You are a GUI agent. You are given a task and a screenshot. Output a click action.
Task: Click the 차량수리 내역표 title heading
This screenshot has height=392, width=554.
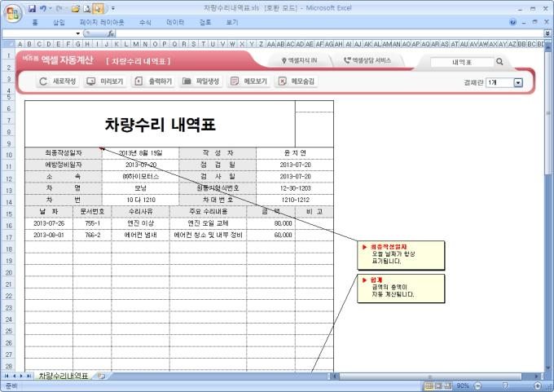160,125
